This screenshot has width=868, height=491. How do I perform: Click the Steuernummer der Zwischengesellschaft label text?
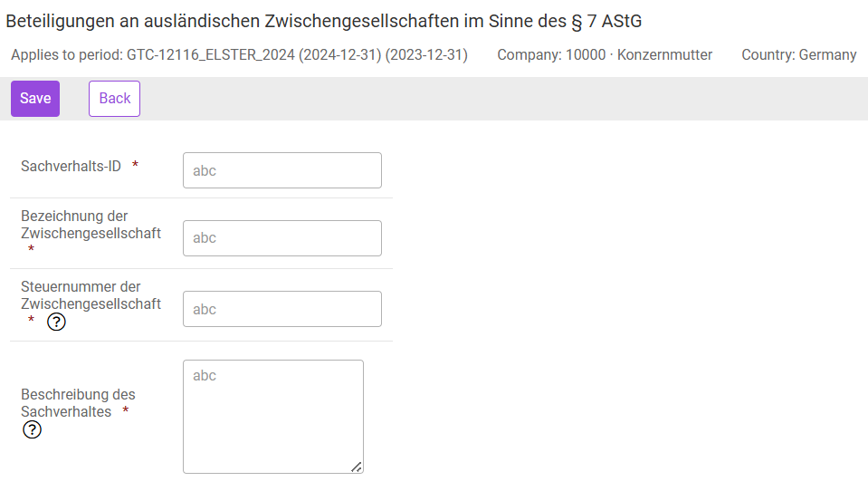coord(91,295)
